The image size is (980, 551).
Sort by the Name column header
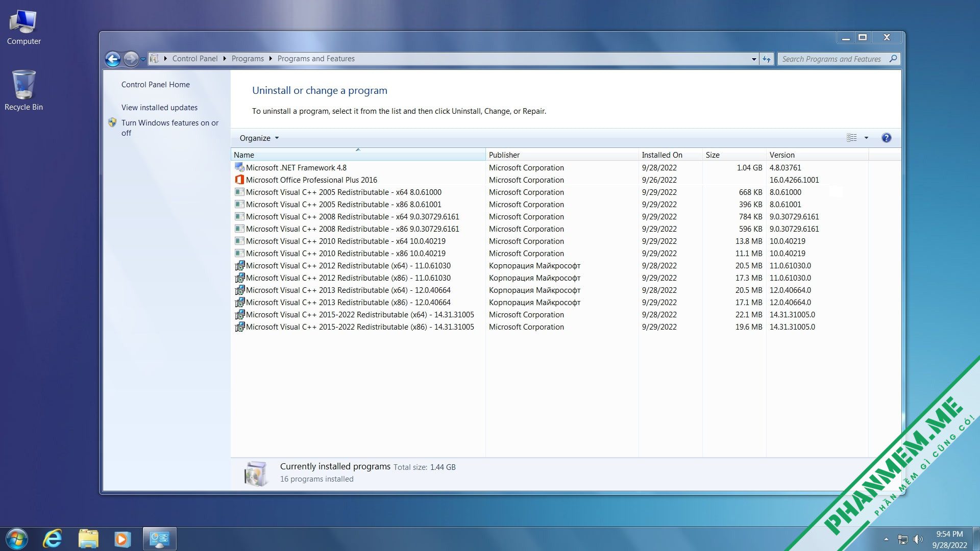click(358, 155)
